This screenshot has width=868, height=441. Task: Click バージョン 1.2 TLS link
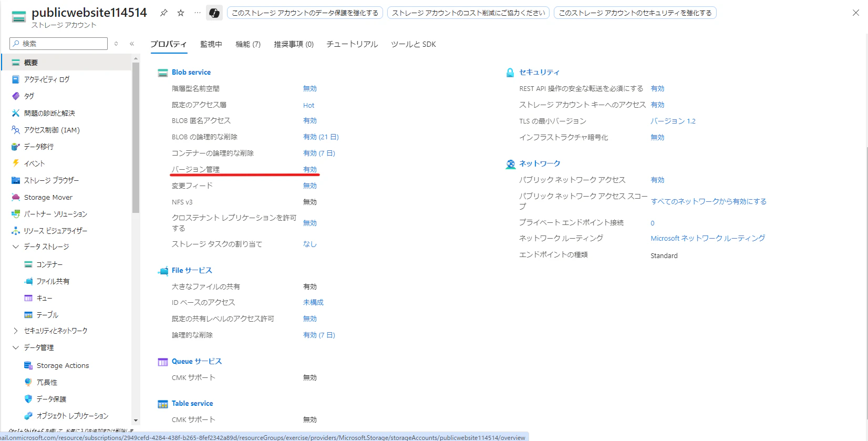click(x=673, y=121)
